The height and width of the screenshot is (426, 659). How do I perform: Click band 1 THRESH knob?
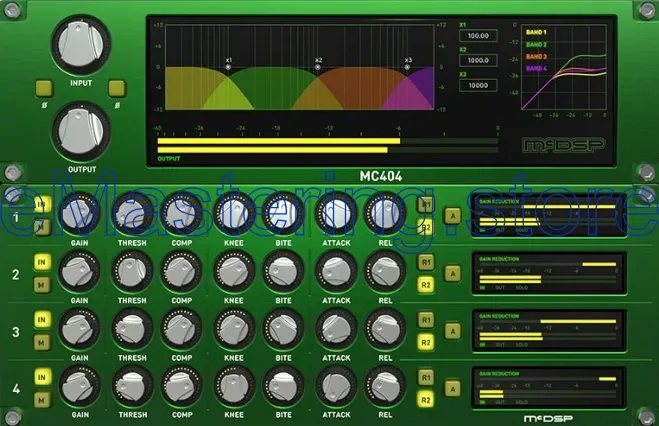point(132,214)
